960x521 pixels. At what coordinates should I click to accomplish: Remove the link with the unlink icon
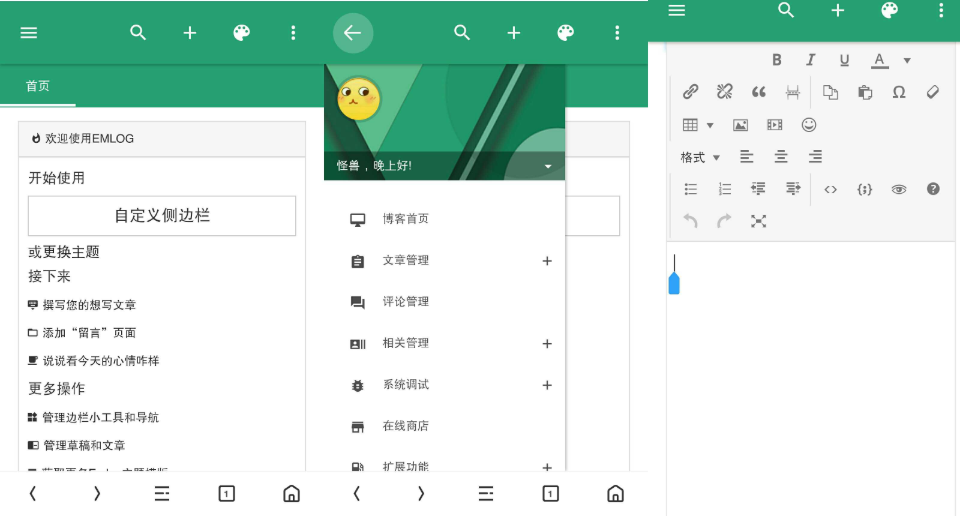pos(724,92)
